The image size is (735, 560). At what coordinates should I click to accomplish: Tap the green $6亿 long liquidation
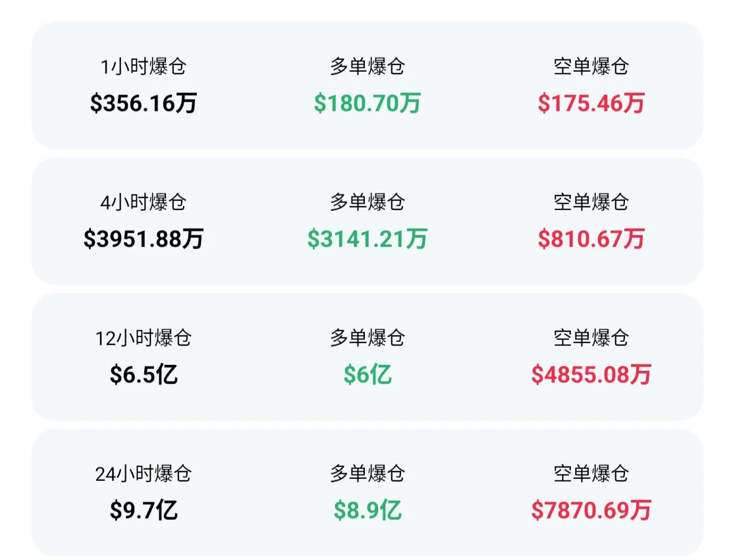tap(367, 374)
